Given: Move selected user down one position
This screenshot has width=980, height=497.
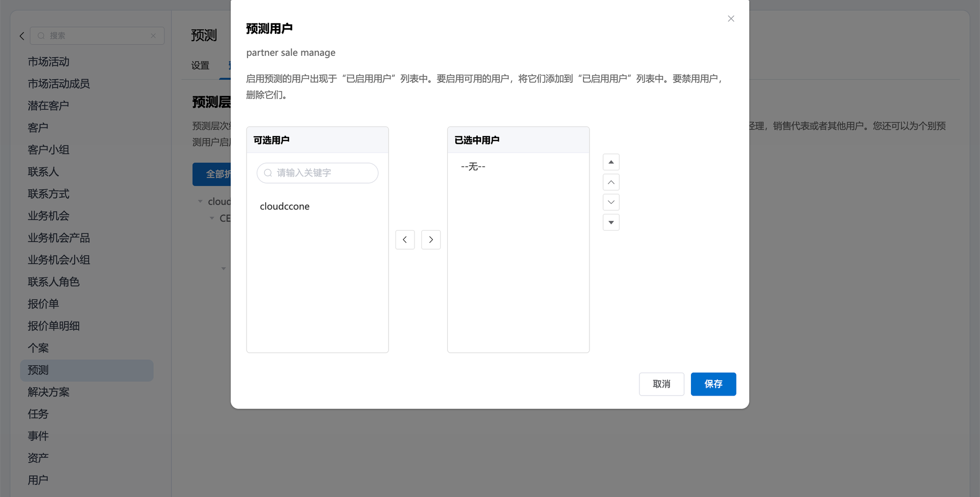Looking at the screenshot, I should [611, 202].
